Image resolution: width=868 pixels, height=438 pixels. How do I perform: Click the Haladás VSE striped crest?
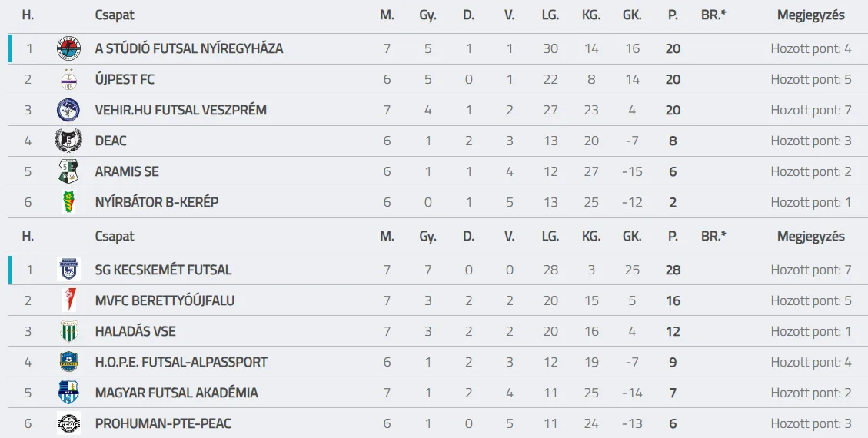(68, 332)
